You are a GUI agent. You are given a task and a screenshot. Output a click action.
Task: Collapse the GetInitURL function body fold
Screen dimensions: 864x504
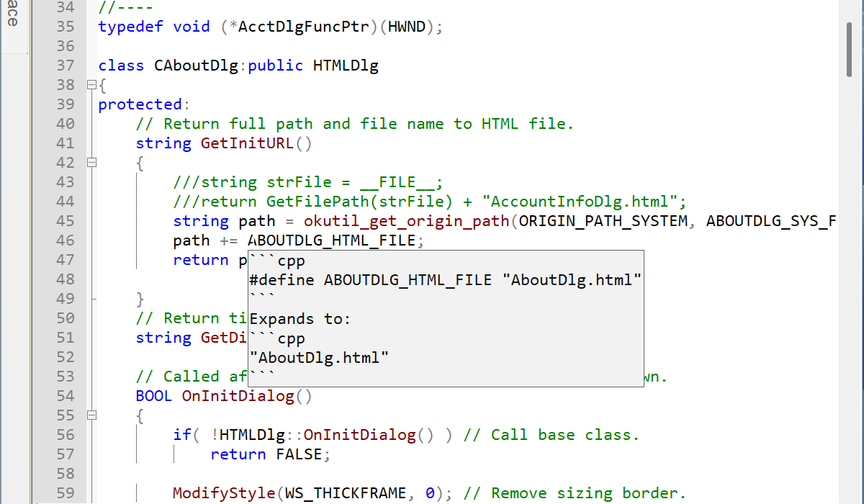[91, 163]
